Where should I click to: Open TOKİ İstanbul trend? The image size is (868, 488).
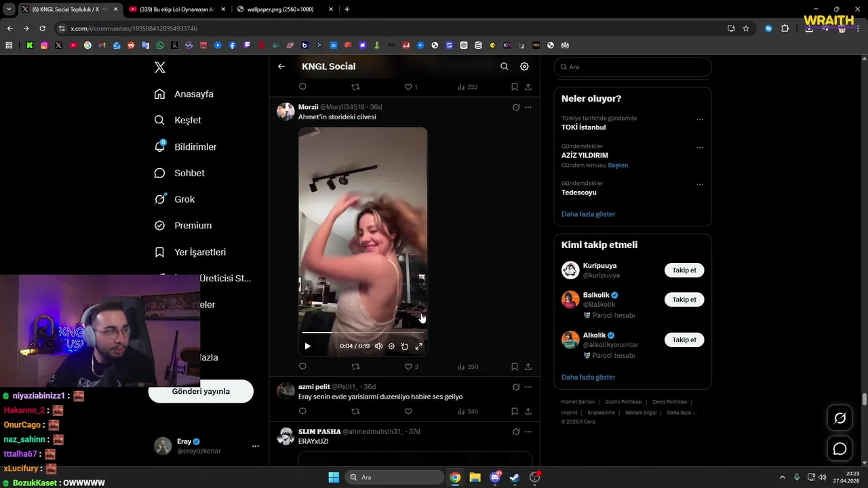click(x=583, y=127)
